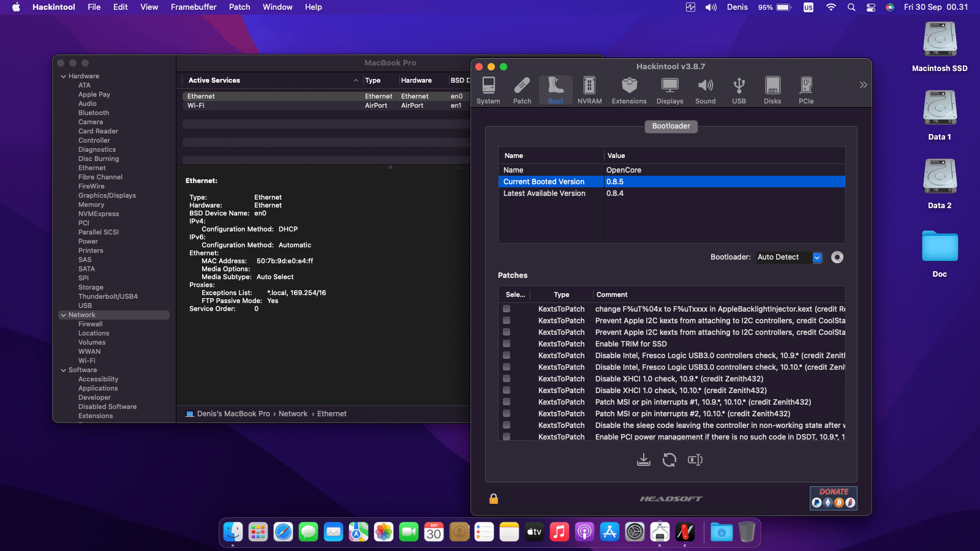
Task: Select the Wi-Fi row in Active Services
Action: 326,106
